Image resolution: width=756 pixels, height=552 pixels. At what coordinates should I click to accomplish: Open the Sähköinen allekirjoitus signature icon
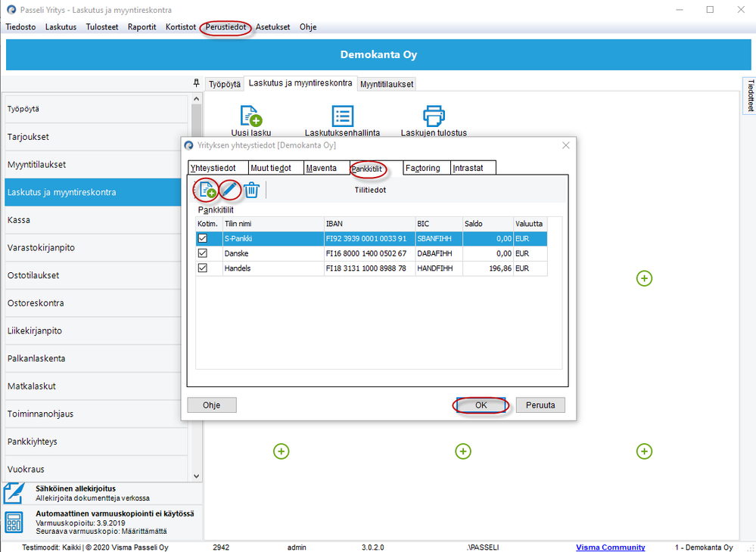click(14, 493)
